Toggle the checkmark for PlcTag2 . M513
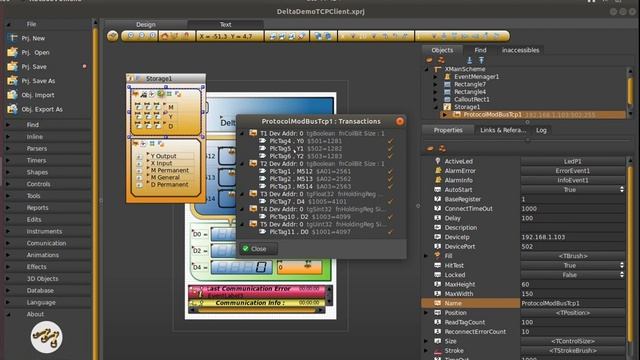This screenshot has height=360, width=640. [x=390, y=179]
